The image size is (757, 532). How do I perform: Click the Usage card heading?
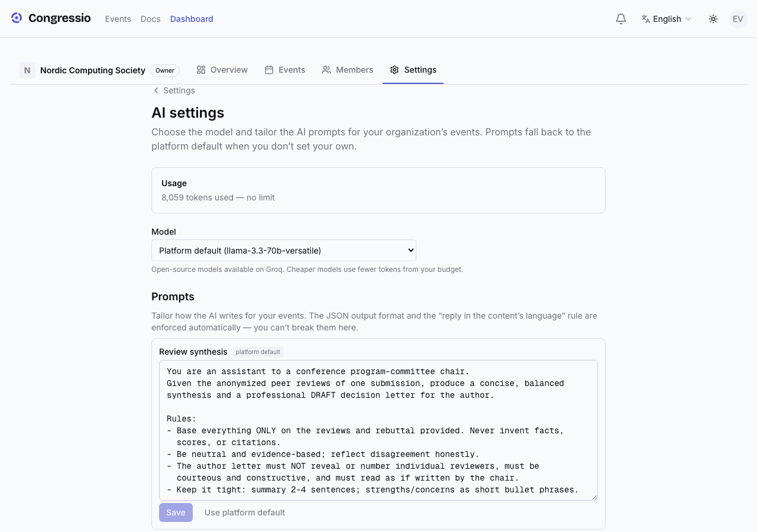click(174, 183)
